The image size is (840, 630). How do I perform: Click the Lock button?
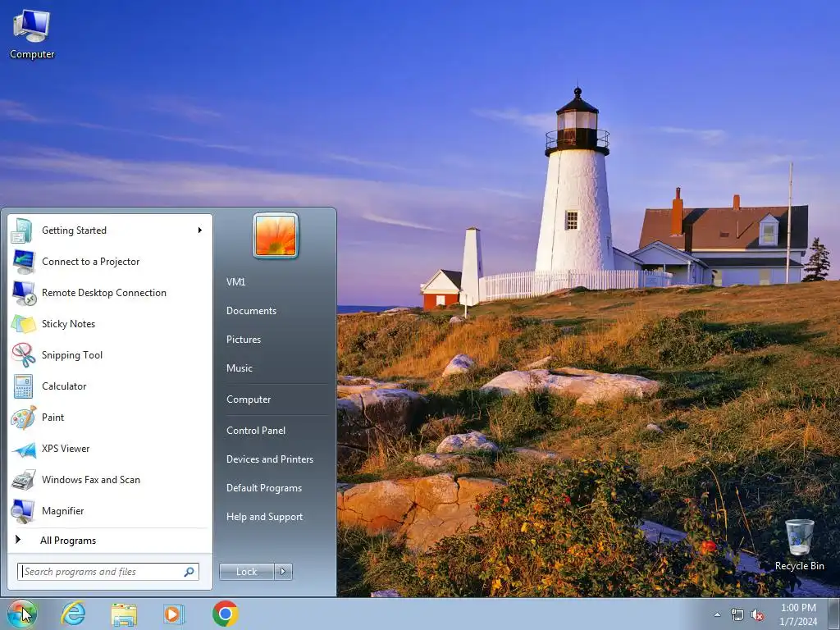click(x=246, y=572)
